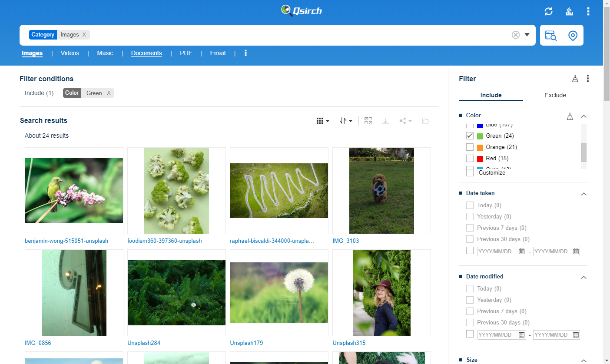610x364 pixels.
Task: Tick the Customize color checkbox
Action: (x=470, y=172)
